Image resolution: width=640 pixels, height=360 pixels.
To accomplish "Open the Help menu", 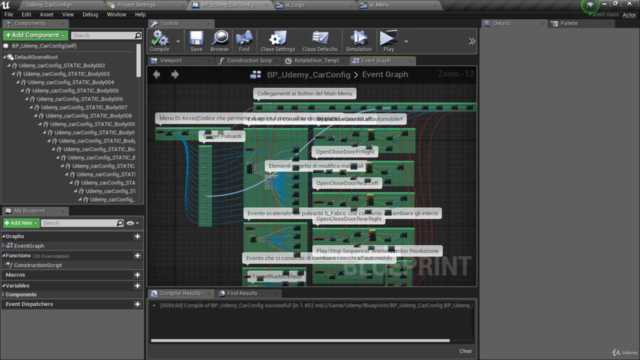I will point(140,14).
